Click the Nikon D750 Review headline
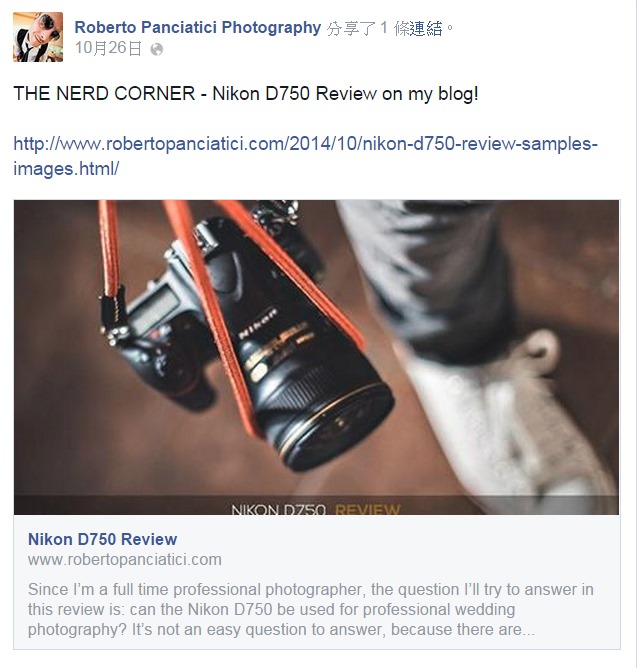637x668 pixels. tap(102, 539)
